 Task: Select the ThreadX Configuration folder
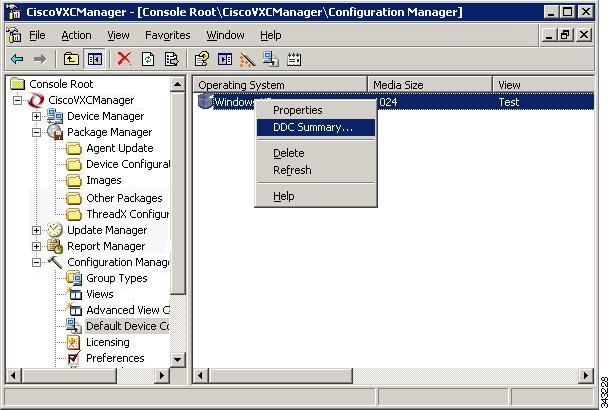(x=127, y=214)
